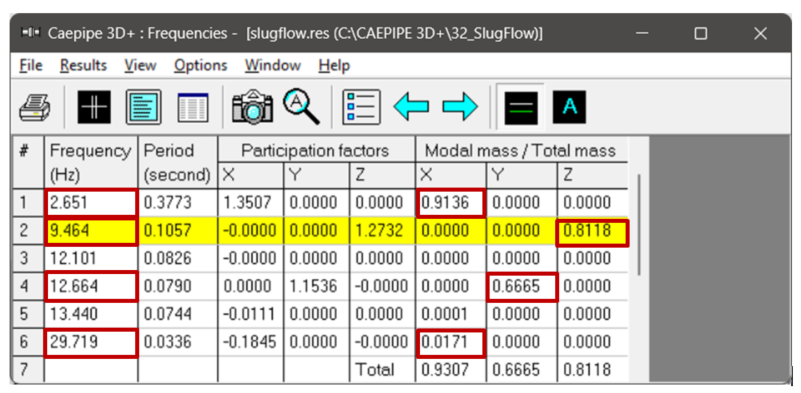Select the text layout window icon
Screen dimensions: 801x393
tap(144, 107)
